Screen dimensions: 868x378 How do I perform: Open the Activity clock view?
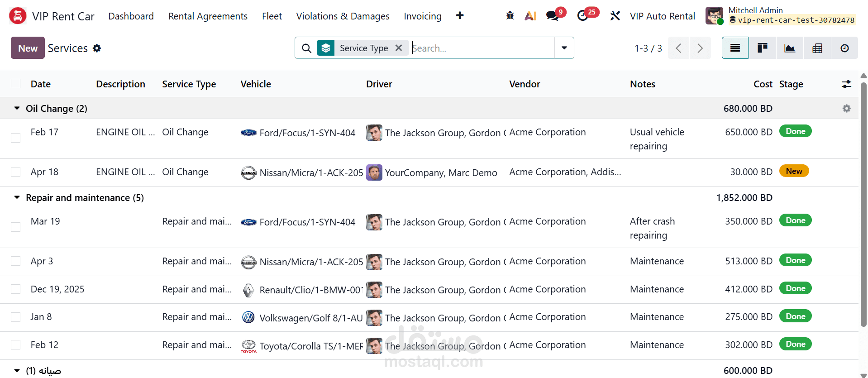point(844,48)
